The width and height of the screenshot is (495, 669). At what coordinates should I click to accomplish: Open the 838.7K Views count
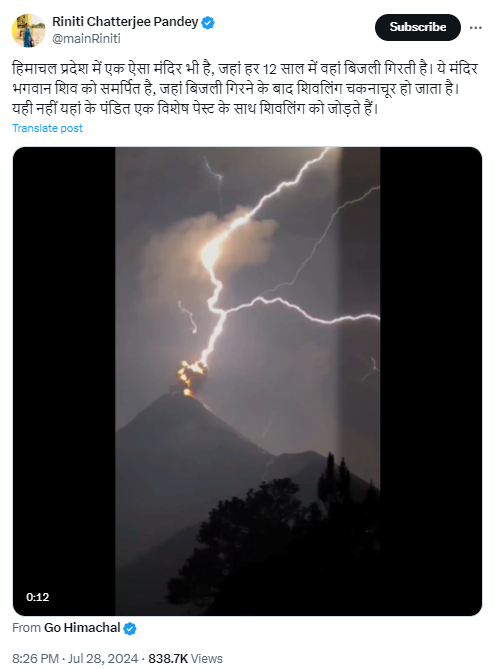[x=186, y=658]
